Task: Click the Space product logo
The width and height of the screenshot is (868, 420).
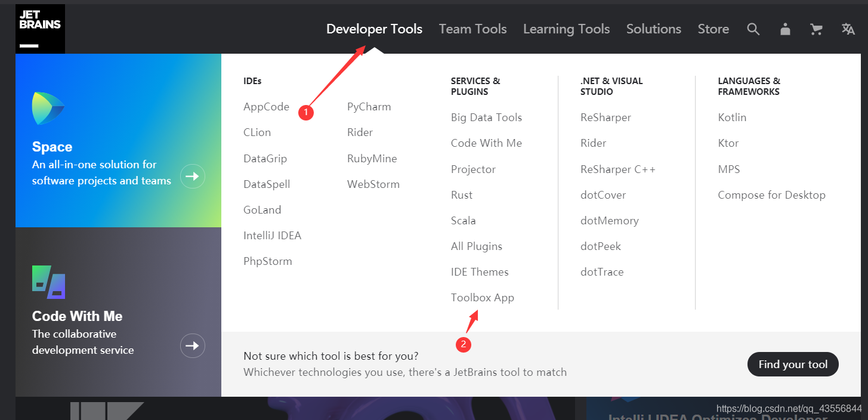Action: [48, 108]
